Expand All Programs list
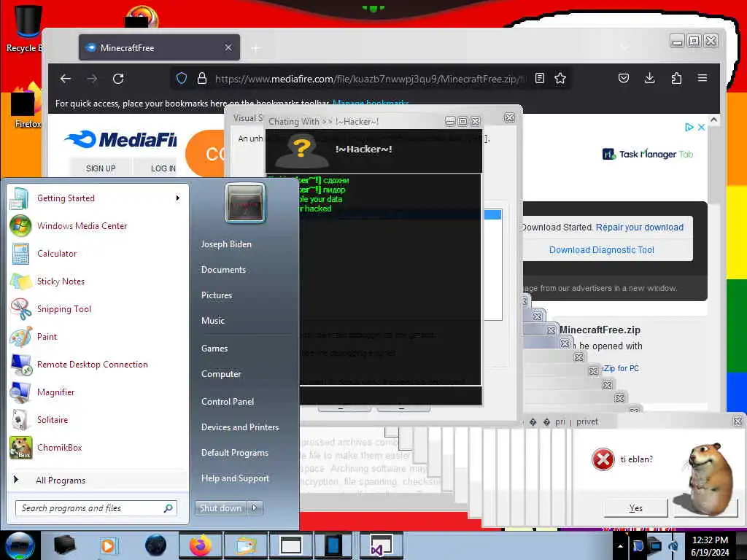This screenshot has height=560, width=747. pos(61,480)
